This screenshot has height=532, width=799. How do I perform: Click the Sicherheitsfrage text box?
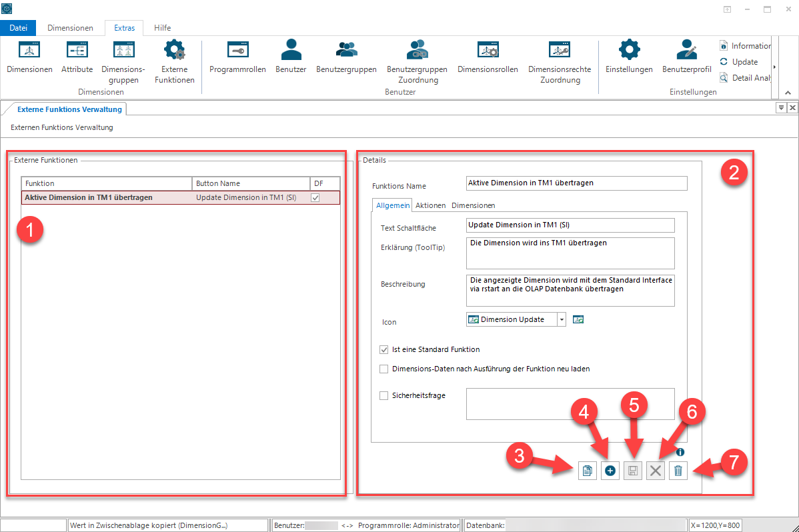coord(570,404)
